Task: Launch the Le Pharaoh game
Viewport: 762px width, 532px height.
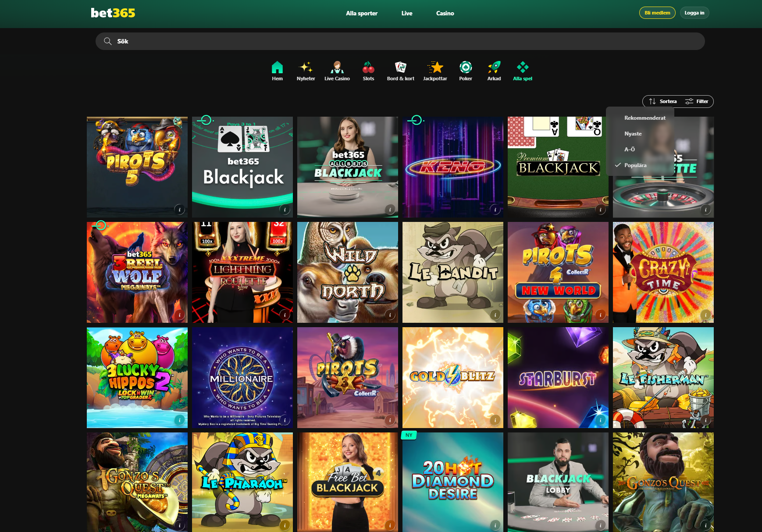Action: [x=242, y=482]
